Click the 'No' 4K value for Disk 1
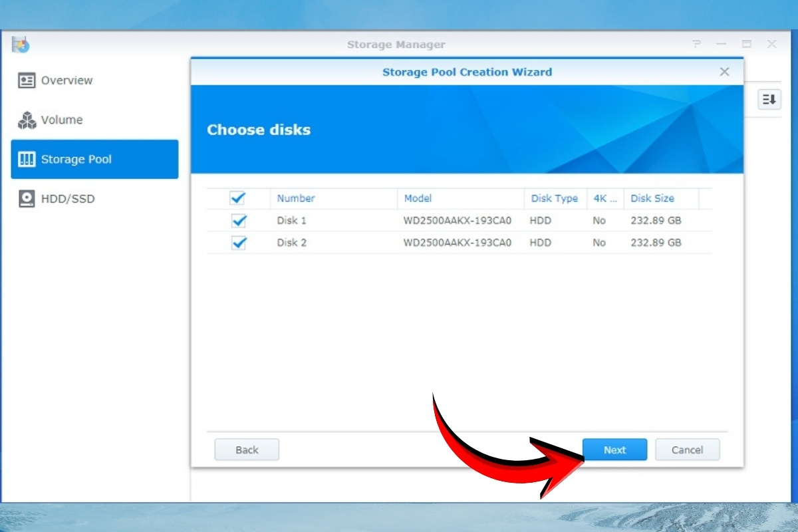798x532 pixels. pos(599,221)
